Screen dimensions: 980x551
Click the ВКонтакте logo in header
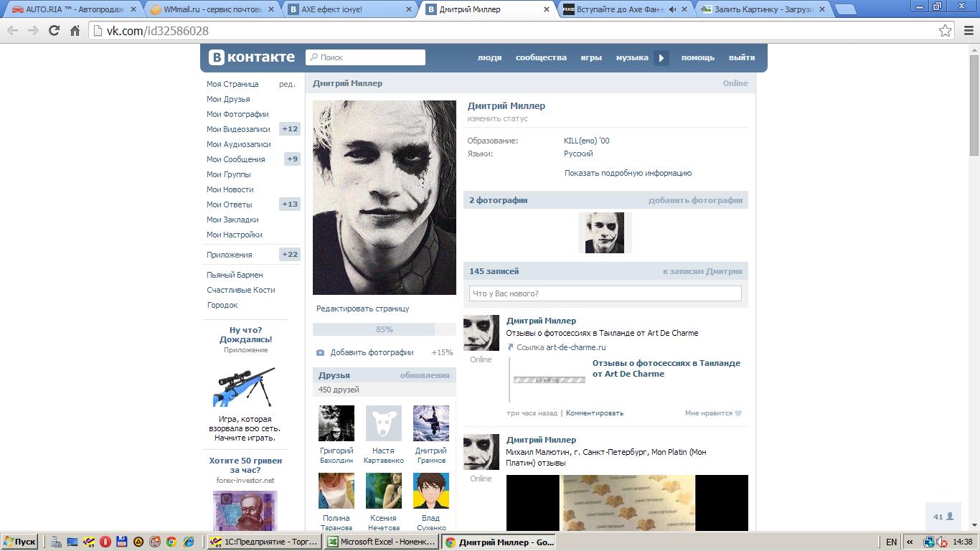point(251,57)
